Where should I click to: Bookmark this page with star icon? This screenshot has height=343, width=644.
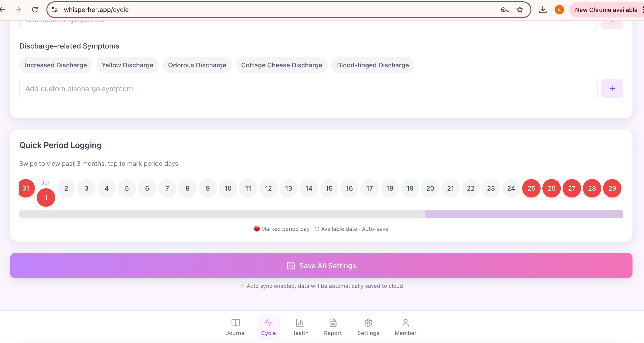pos(520,10)
